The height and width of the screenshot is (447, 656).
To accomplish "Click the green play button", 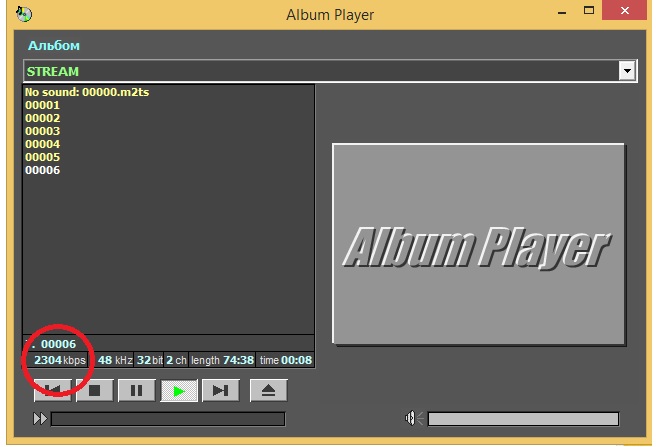I will (x=179, y=390).
